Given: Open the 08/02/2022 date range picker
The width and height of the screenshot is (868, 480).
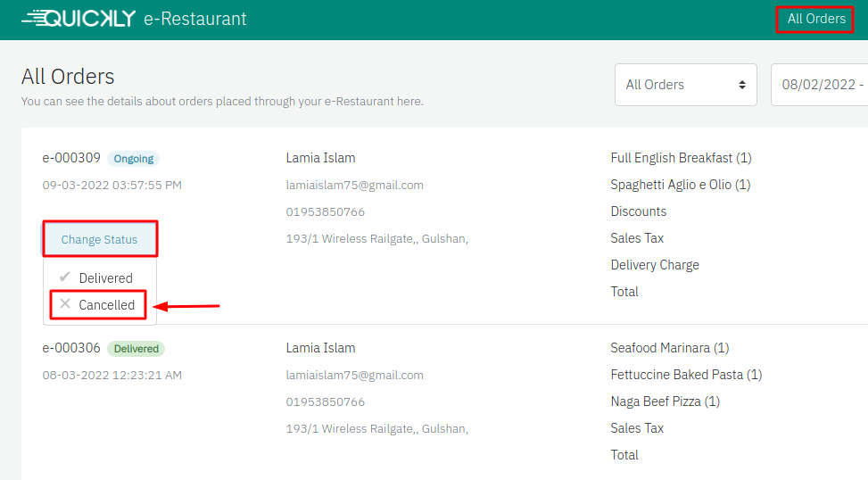Looking at the screenshot, I should 821,85.
